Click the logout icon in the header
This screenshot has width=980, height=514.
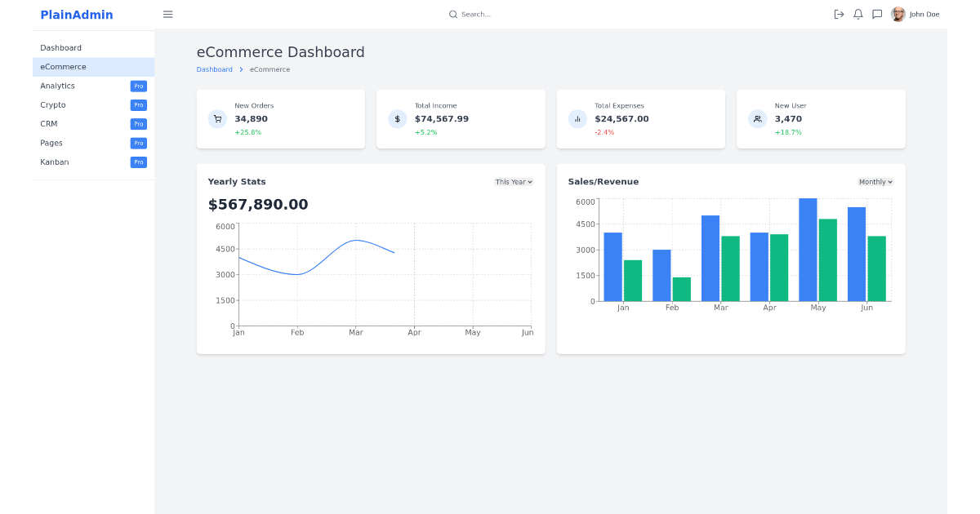pyautogui.click(x=839, y=14)
